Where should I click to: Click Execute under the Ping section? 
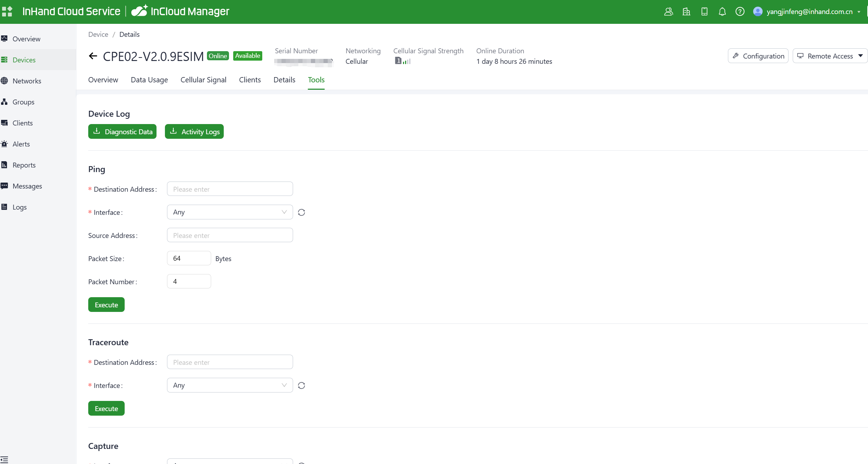coord(106,305)
